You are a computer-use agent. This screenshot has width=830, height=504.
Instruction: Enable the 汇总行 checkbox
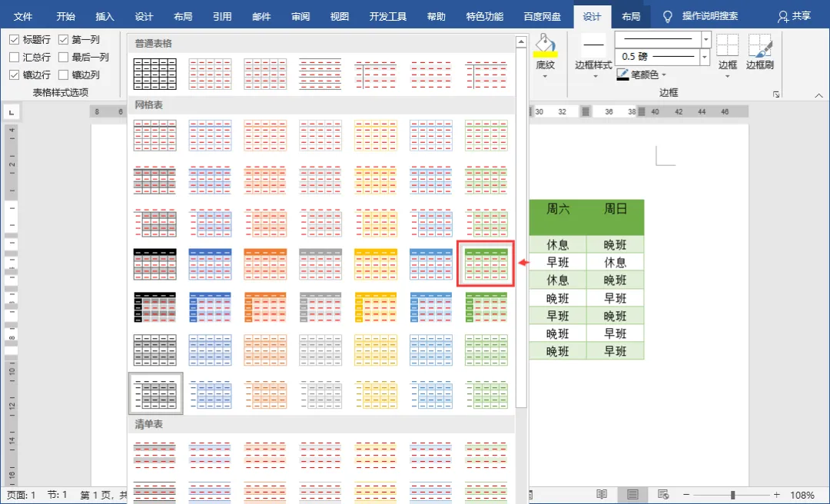click(15, 57)
